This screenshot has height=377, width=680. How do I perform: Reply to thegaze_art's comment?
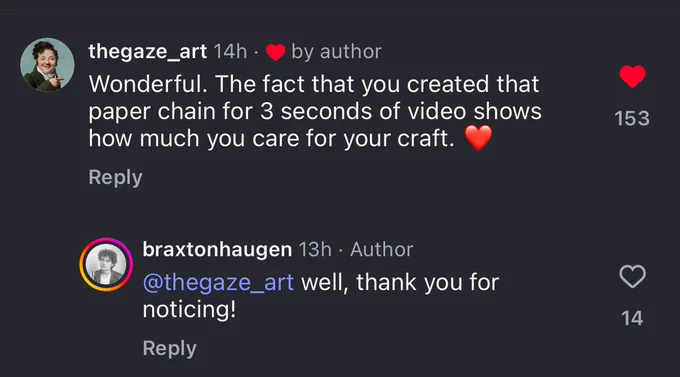(115, 177)
